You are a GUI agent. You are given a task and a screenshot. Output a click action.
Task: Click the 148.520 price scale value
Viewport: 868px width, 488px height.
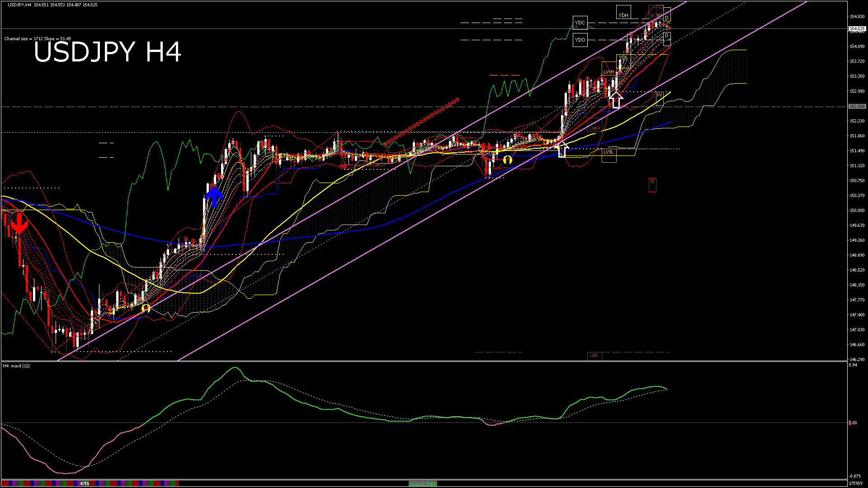pyautogui.click(x=857, y=270)
